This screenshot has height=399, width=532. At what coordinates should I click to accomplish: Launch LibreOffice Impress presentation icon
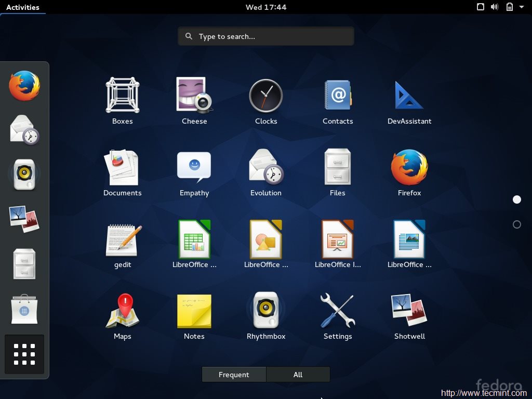point(338,239)
